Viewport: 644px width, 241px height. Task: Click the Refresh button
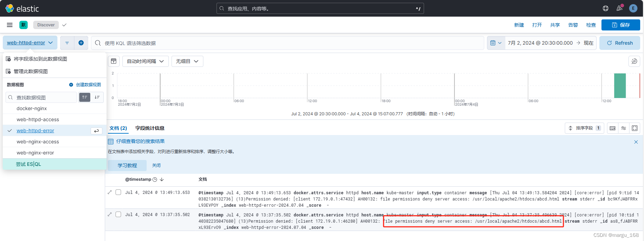click(620, 43)
